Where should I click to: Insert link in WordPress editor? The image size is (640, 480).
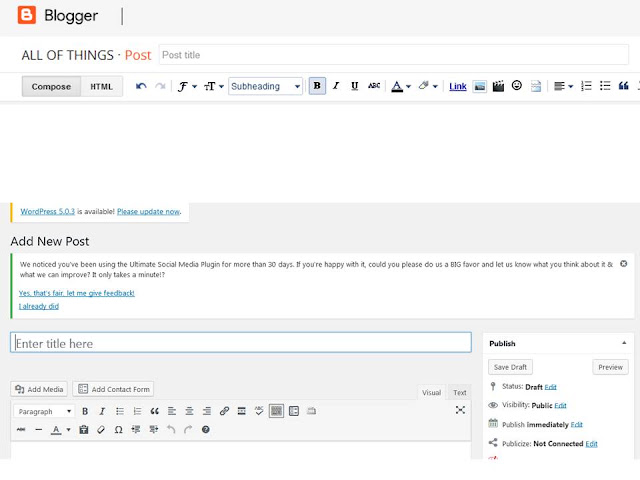224,411
